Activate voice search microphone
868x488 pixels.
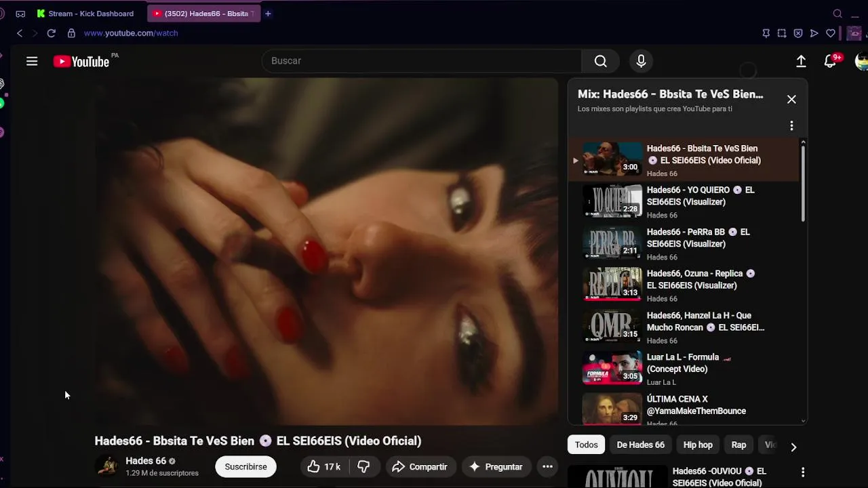[641, 61]
